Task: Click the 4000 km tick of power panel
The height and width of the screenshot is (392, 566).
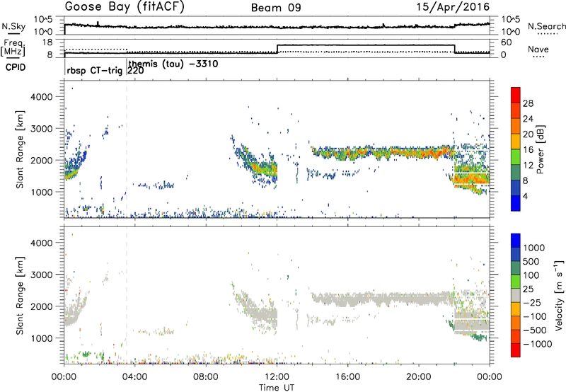Action: 42,97
